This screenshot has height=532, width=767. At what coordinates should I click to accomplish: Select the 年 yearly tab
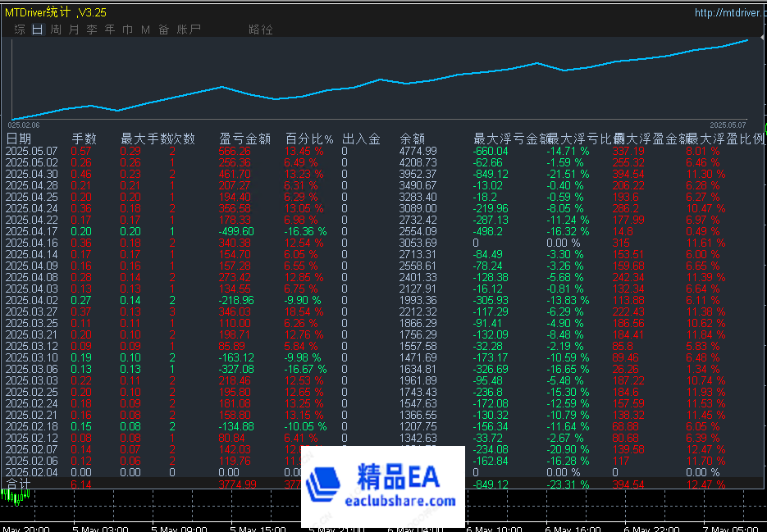tap(110, 30)
